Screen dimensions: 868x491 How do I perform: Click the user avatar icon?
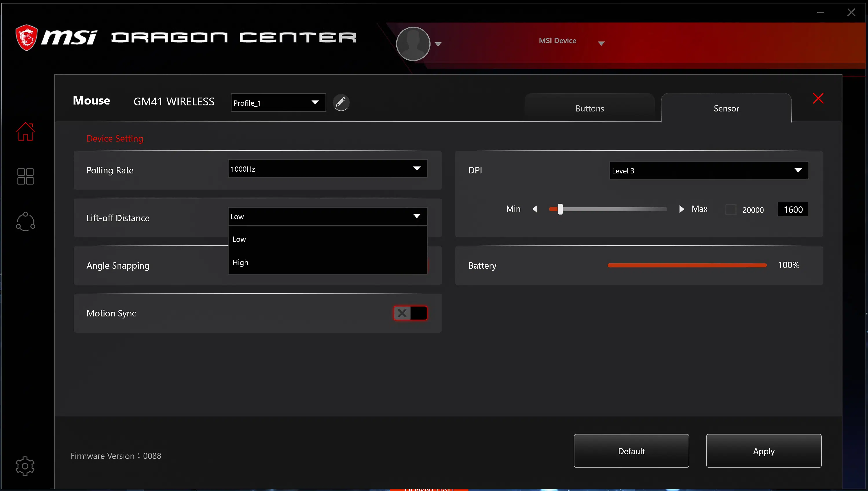413,44
